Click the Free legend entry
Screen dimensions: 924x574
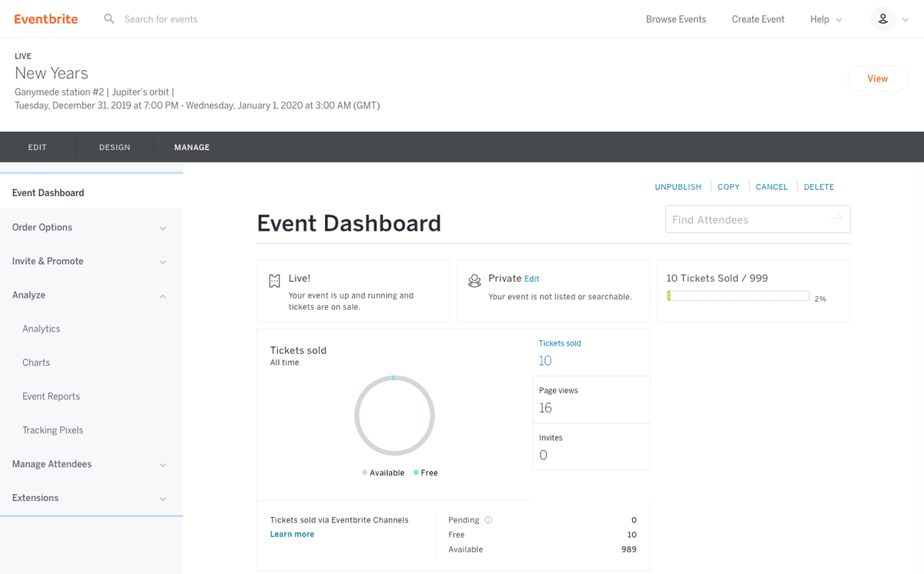[426, 472]
